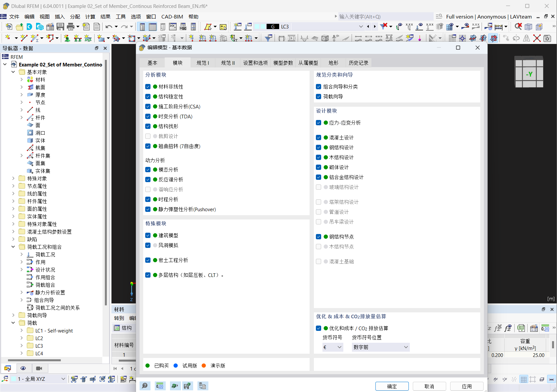Click the units and decimals 0,00 icon in dialog

tap(160, 386)
